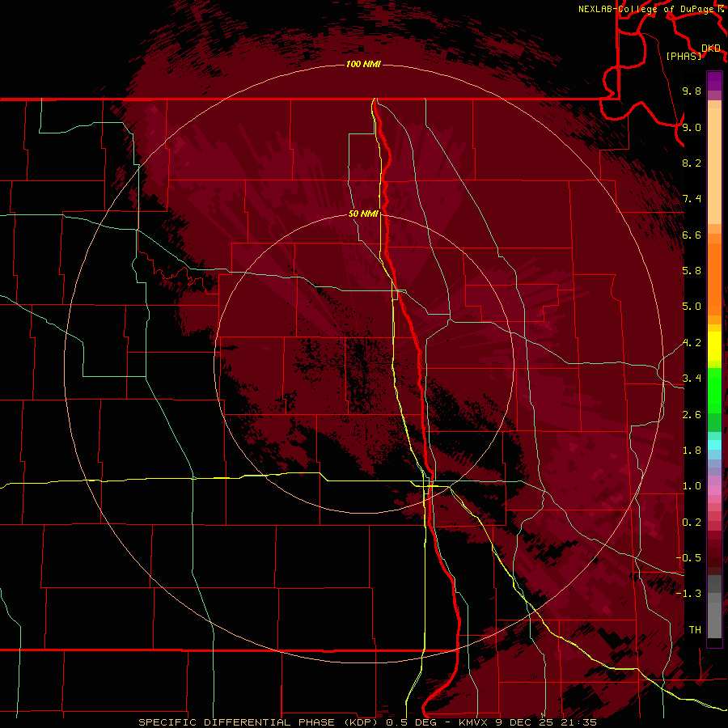Click the 9.8 legend value
Image resolution: width=728 pixels, height=728 pixels.
[692, 91]
